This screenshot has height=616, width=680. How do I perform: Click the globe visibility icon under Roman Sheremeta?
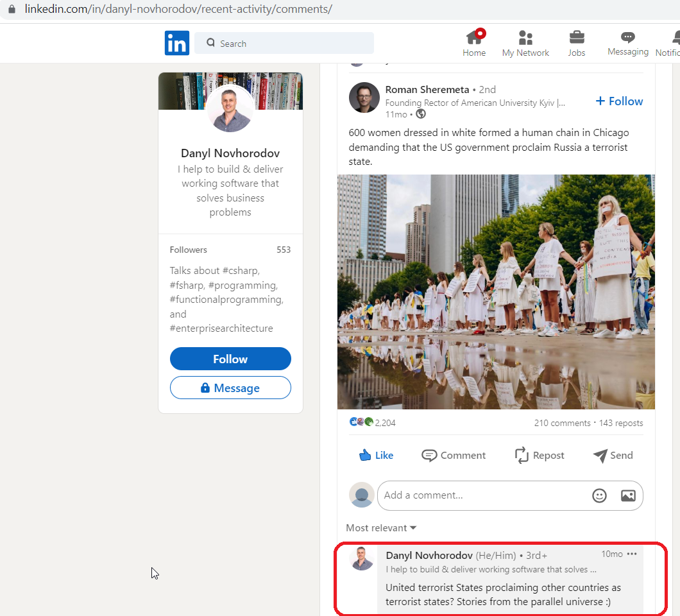421,114
